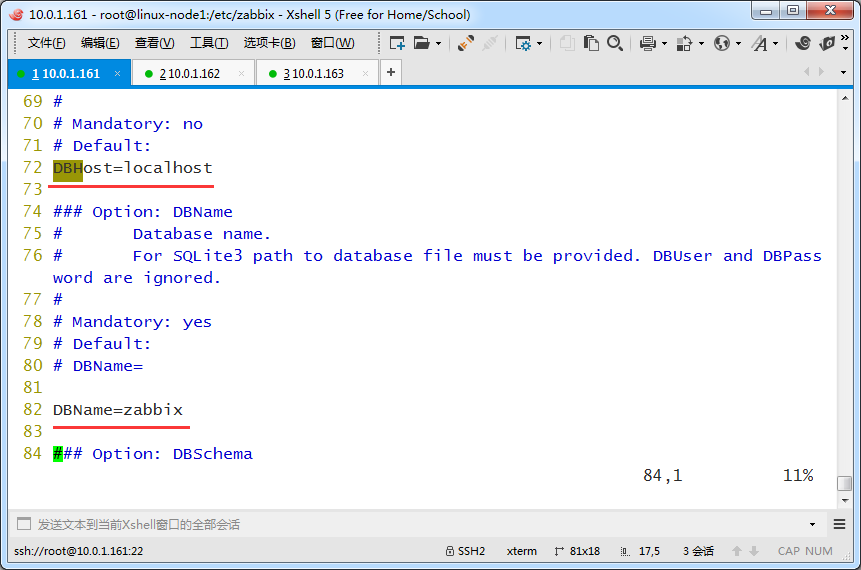Click the greyed Copy icon
The width and height of the screenshot is (861, 570).
click(567, 43)
